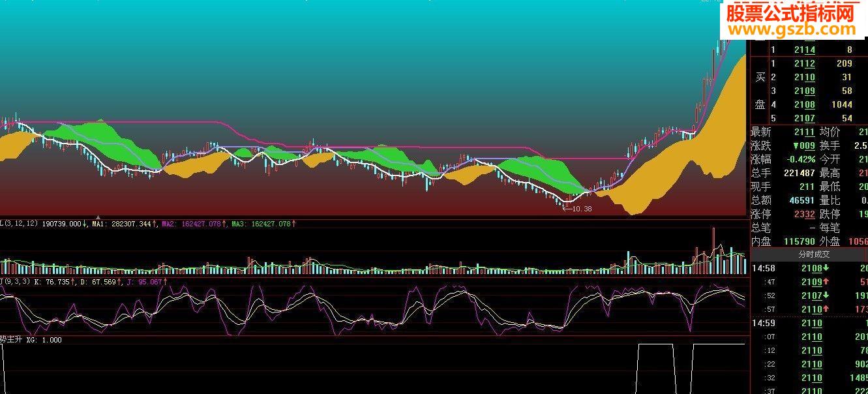This screenshot has height=394, width=868.
Task: Click buy-two volume 31
Action: point(846,77)
